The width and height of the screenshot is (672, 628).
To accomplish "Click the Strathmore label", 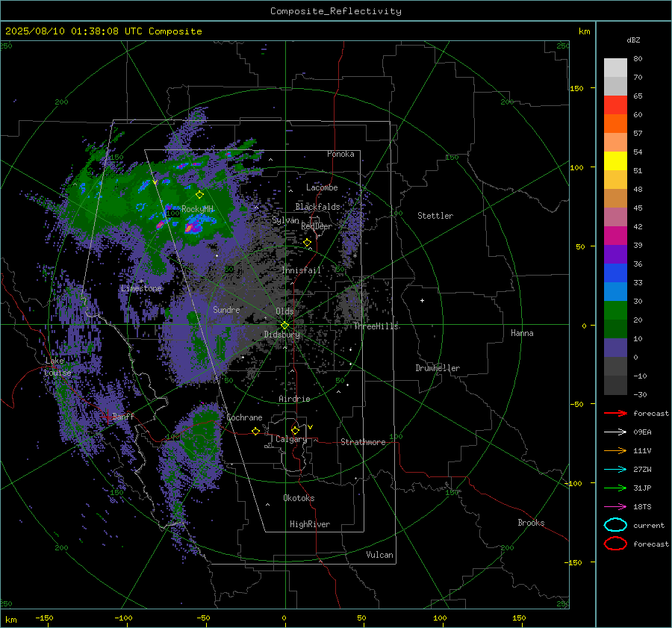I will pyautogui.click(x=363, y=442).
